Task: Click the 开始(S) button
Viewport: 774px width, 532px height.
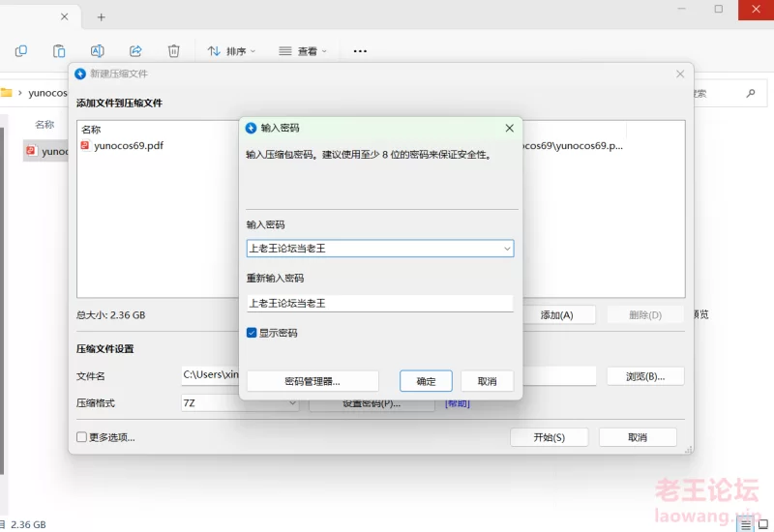Action: 549,437
